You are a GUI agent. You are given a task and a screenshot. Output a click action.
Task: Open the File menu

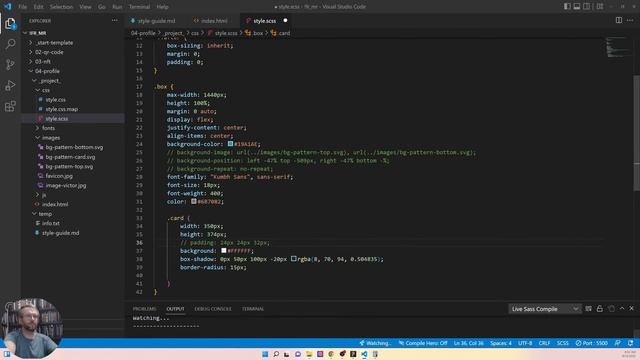(x=22, y=7)
